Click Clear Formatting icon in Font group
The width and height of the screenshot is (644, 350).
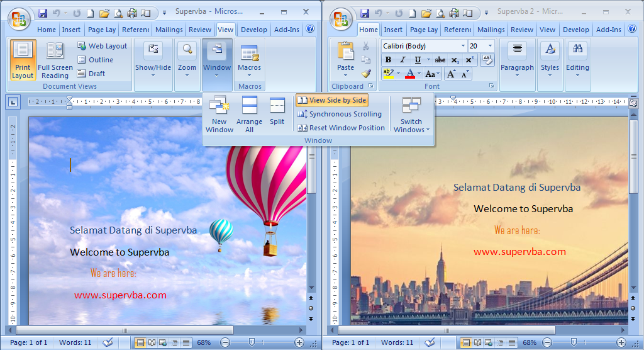[487, 60]
